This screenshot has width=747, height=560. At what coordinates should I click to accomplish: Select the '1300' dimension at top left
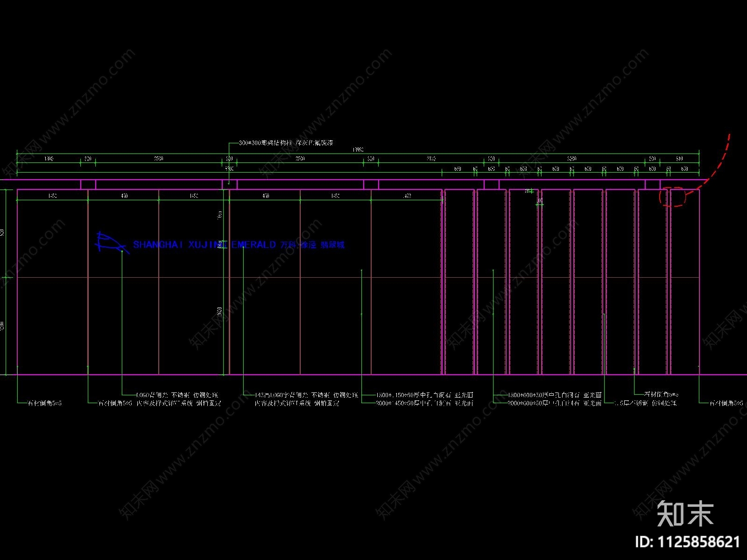(49, 159)
